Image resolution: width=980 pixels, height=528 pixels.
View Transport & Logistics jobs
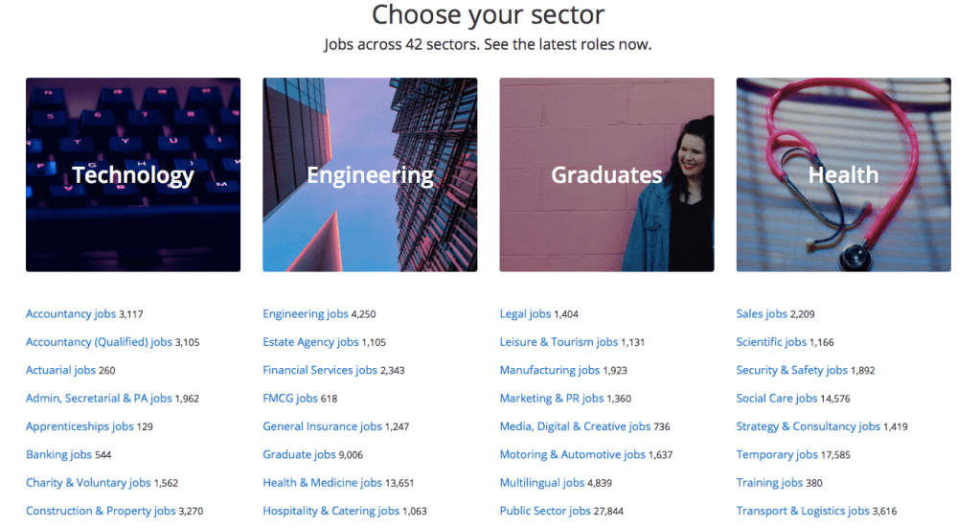(x=803, y=512)
